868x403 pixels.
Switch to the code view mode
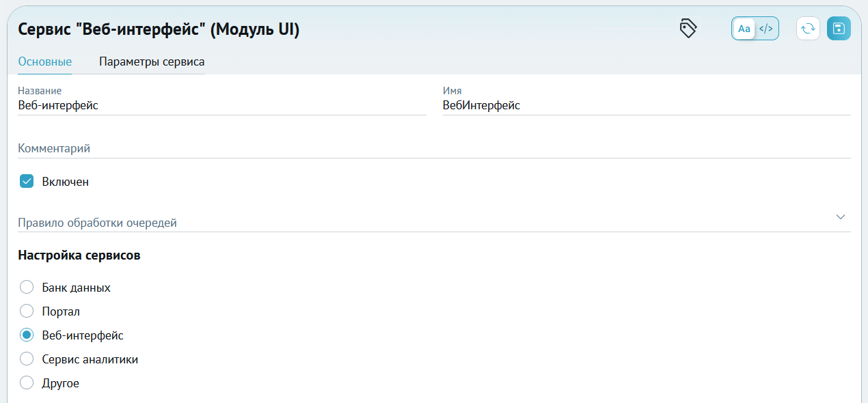click(766, 29)
